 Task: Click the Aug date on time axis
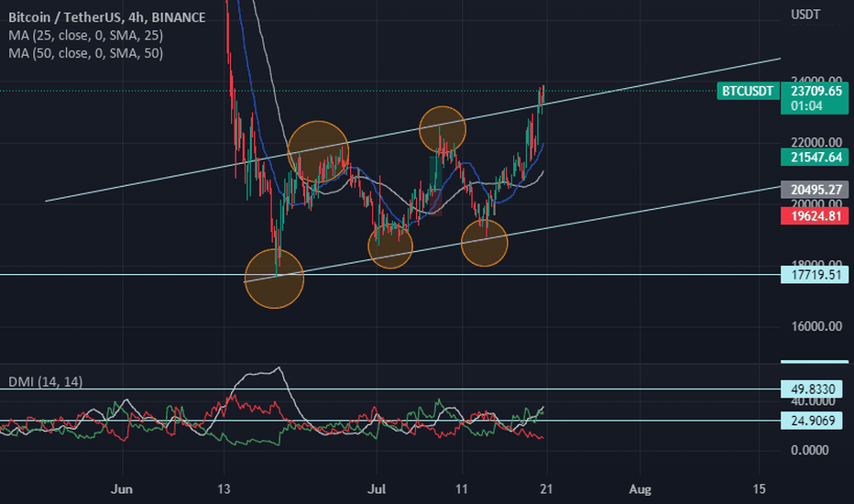click(640, 489)
